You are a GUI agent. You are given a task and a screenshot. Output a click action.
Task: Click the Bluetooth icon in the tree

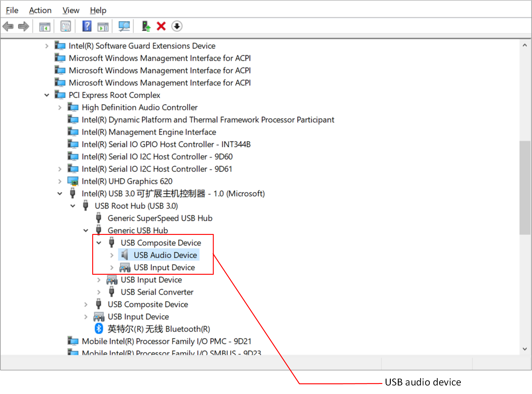coord(99,329)
